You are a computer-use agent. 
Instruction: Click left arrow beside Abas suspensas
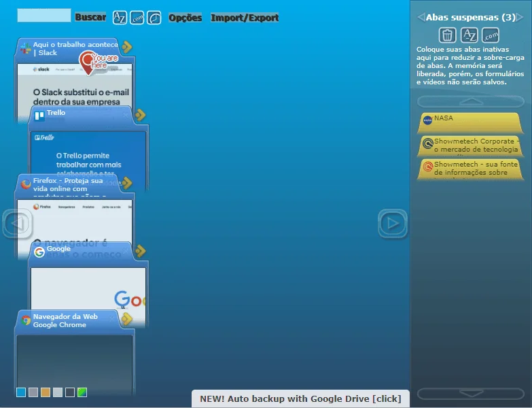421,17
